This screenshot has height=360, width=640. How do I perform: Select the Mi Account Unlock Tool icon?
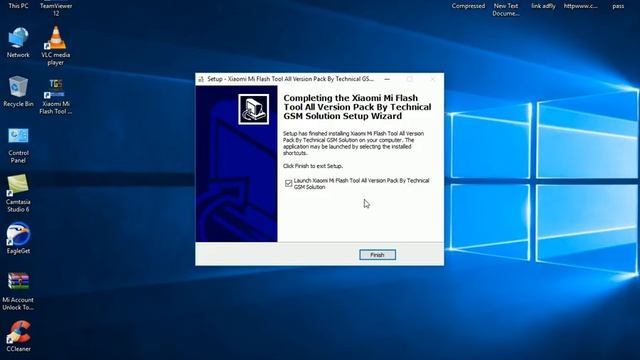point(18,291)
